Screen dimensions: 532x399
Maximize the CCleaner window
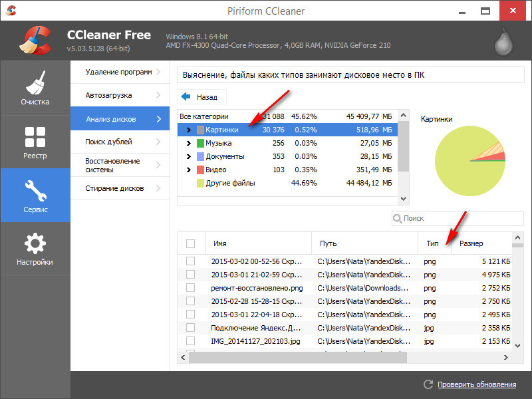point(485,11)
